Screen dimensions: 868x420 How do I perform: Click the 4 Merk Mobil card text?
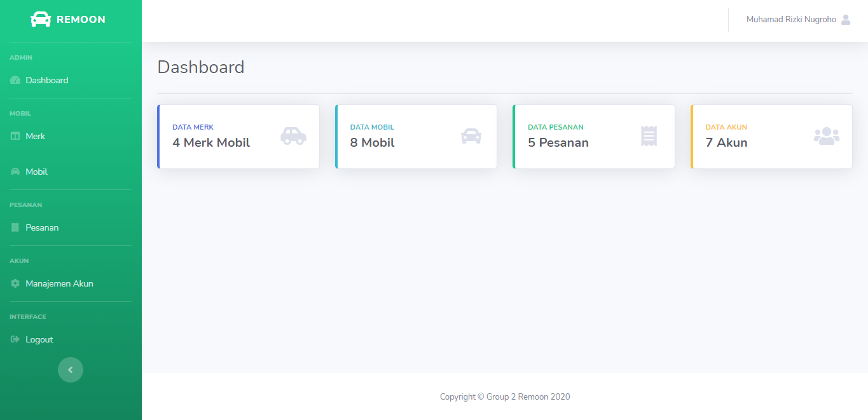pyautogui.click(x=211, y=143)
